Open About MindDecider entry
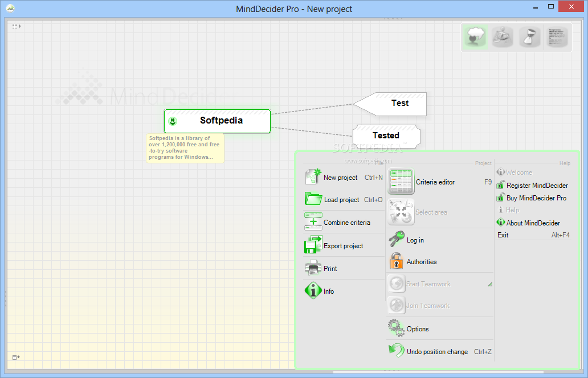 pyautogui.click(x=533, y=223)
